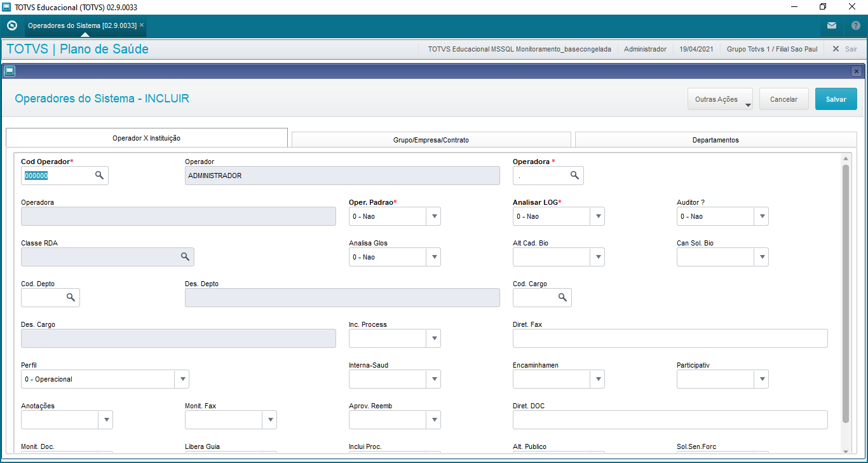Image resolution: width=868 pixels, height=463 pixels.
Task: Click the inner window icon at top left
Action: coord(9,71)
